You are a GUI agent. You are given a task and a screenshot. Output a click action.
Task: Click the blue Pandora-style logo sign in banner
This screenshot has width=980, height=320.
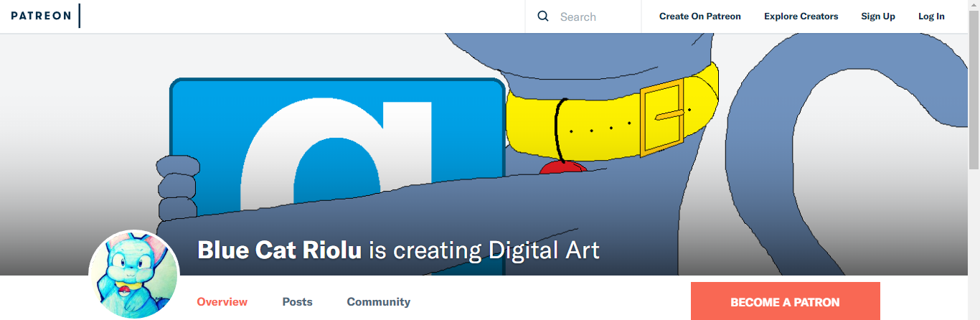click(x=337, y=151)
